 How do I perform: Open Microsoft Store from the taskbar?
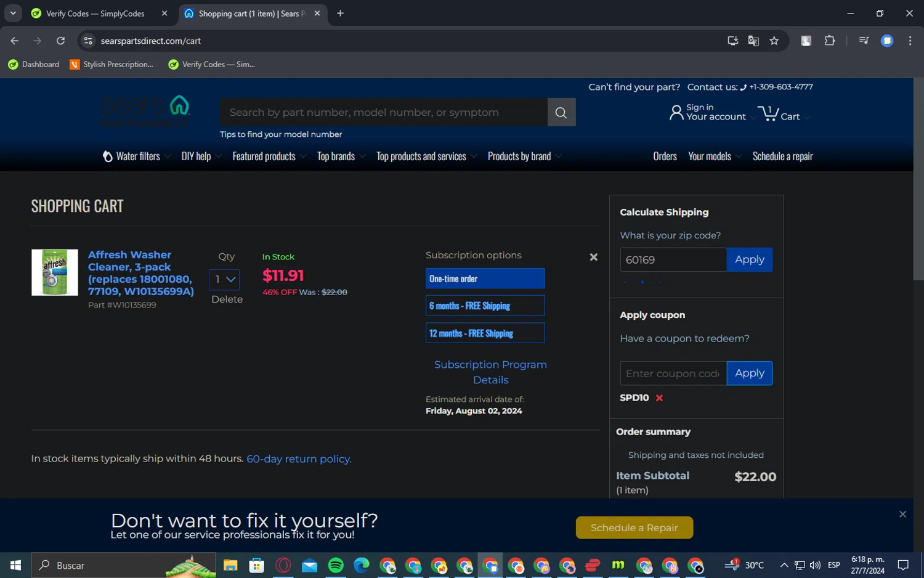pyautogui.click(x=257, y=565)
